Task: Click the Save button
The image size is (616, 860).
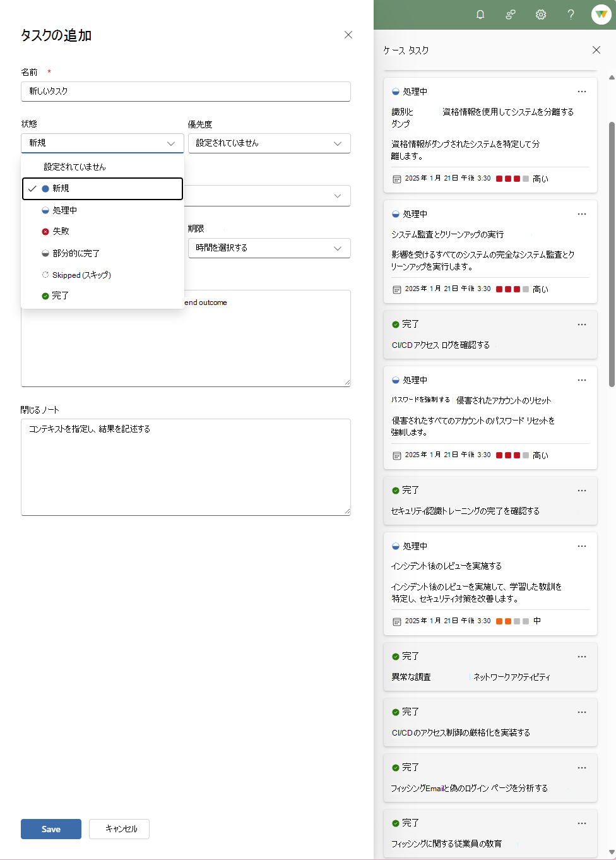Action: (x=51, y=829)
